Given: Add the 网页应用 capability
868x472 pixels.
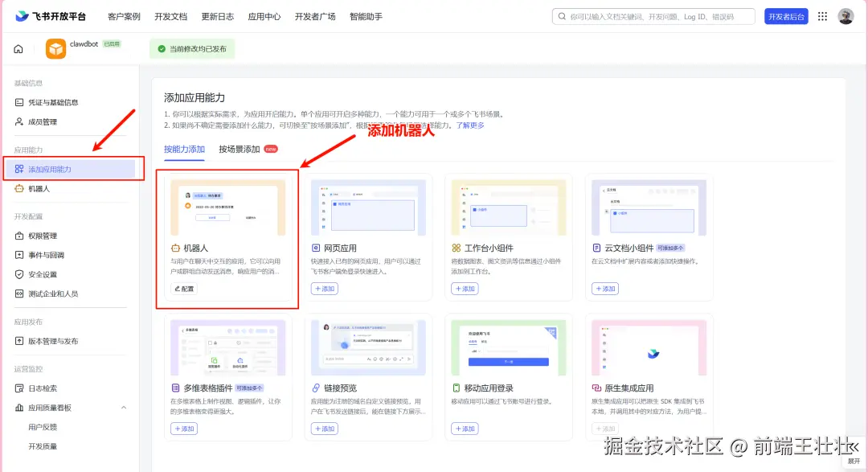Looking at the screenshot, I should coord(325,289).
